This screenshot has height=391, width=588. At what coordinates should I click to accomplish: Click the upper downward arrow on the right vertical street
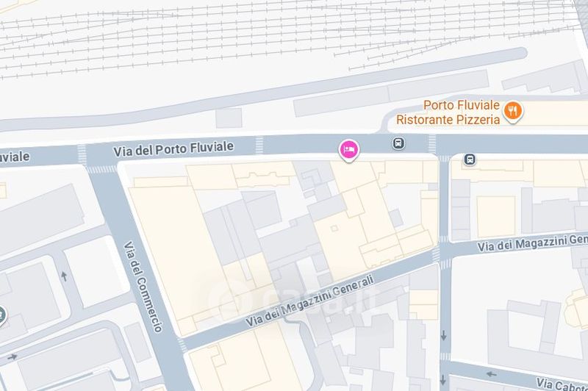click(444, 336)
